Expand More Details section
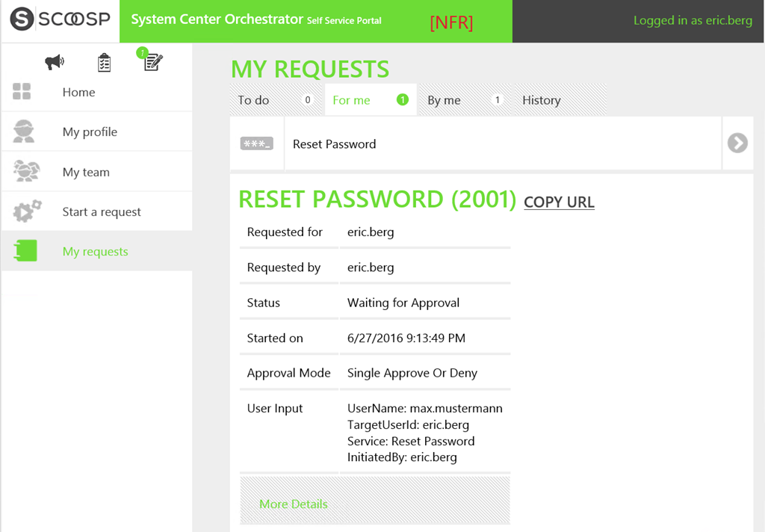The width and height of the screenshot is (765, 532). [x=293, y=504]
